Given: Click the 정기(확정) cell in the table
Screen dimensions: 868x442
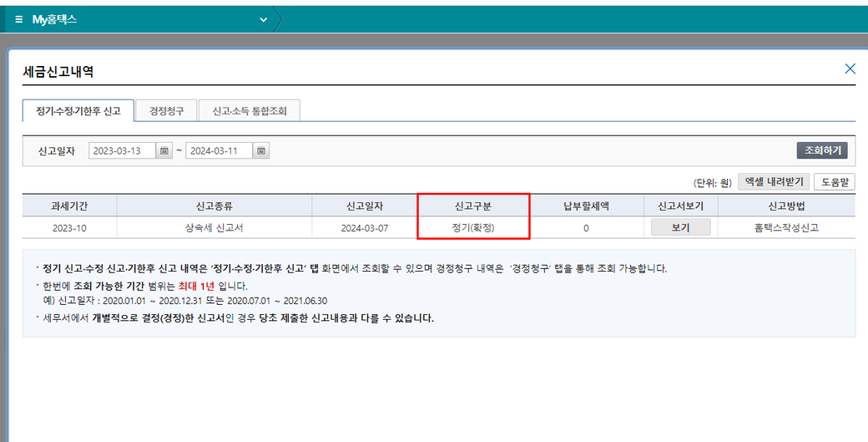Looking at the screenshot, I should click(x=473, y=227).
